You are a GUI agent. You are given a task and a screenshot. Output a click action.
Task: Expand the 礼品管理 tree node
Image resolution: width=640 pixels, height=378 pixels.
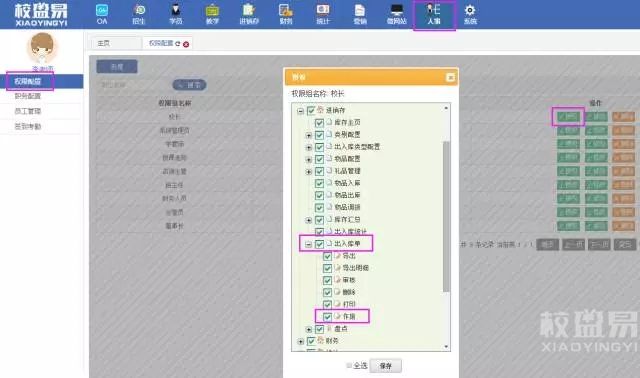coord(309,172)
